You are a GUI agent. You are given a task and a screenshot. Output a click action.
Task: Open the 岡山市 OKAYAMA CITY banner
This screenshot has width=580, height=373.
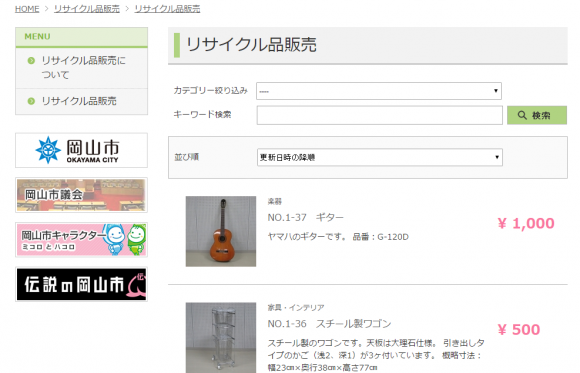pyautogui.click(x=81, y=150)
